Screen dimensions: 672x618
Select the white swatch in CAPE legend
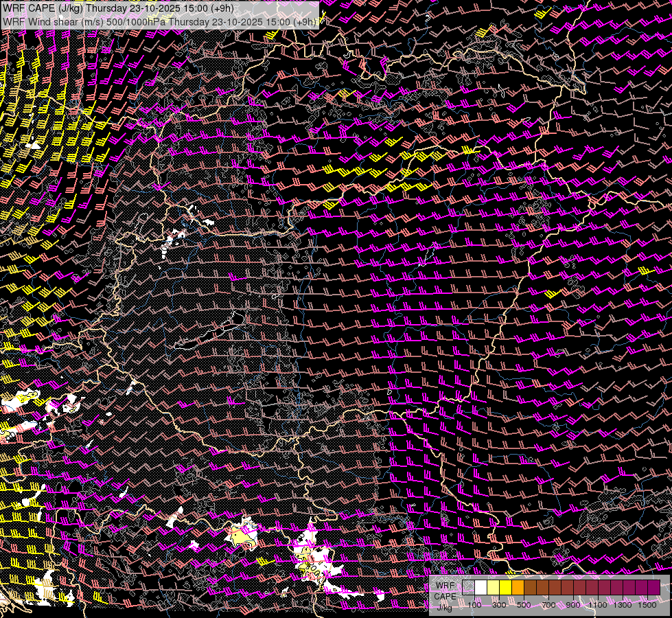[x=480, y=587]
